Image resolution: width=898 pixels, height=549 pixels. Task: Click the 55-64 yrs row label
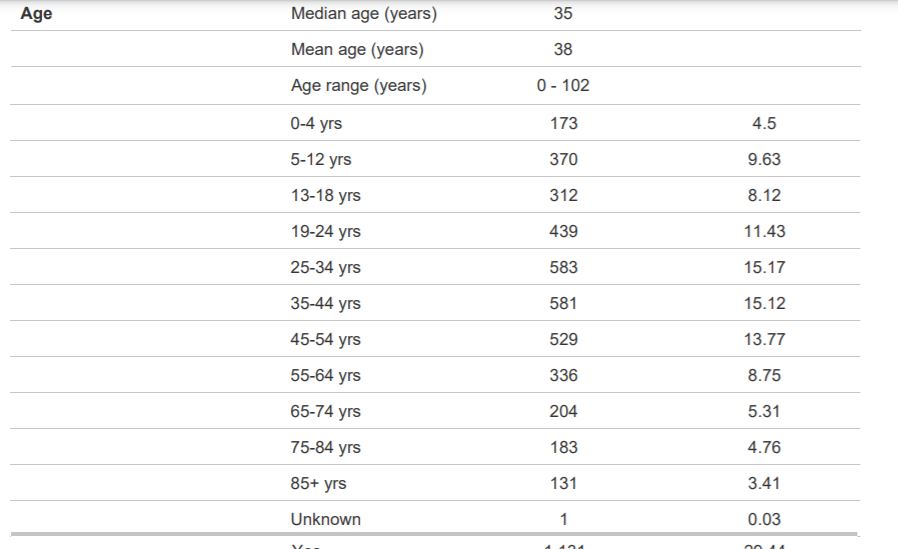pyautogui.click(x=325, y=376)
